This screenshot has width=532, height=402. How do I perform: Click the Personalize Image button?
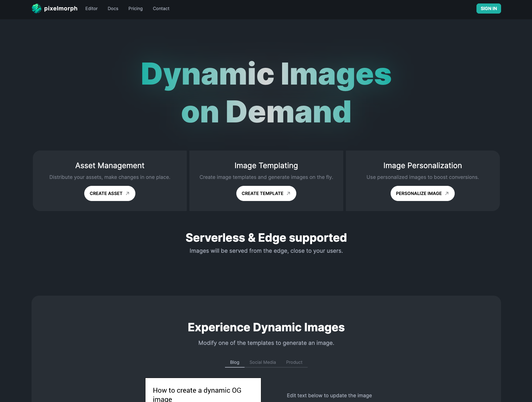423,193
